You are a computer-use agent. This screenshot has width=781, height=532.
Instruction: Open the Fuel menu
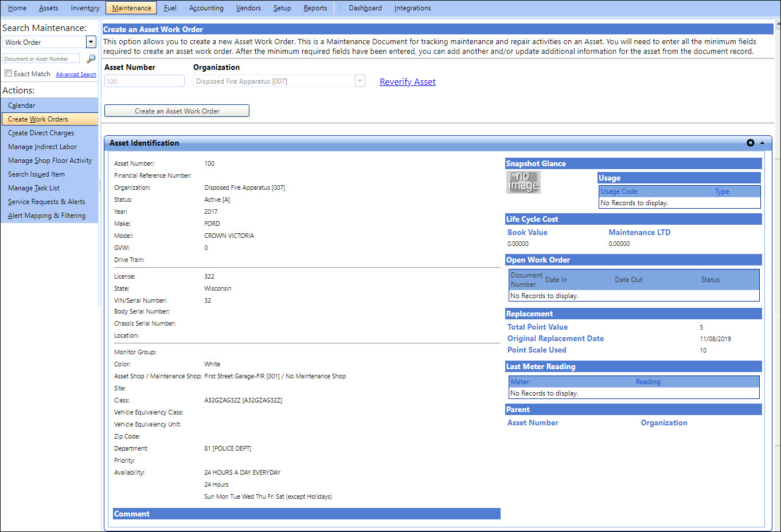(170, 8)
